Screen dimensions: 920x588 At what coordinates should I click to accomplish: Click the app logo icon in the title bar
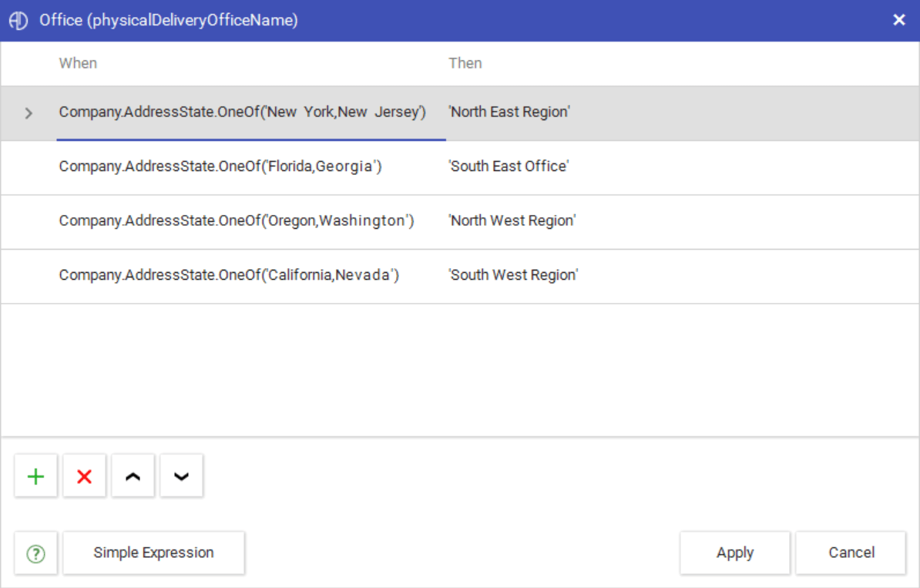point(18,21)
